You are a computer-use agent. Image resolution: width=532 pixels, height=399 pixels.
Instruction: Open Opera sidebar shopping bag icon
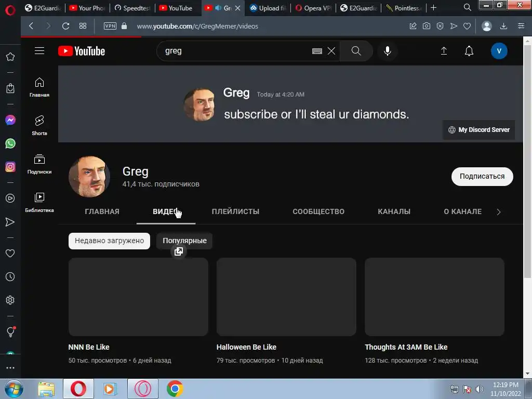point(10,88)
